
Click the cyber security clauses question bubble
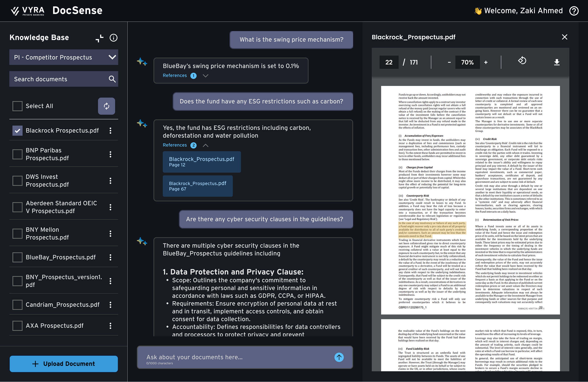[266, 219]
